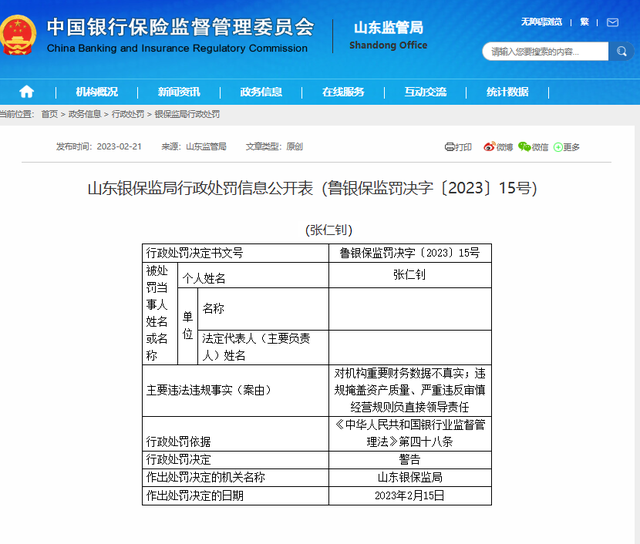Click the publish date 2023-02-21
The height and width of the screenshot is (544, 640).
pyautogui.click(x=119, y=147)
